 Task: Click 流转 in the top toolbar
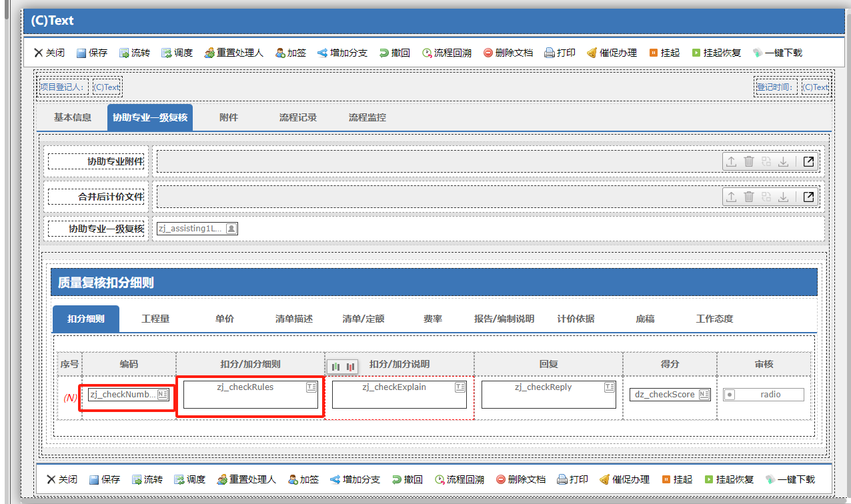[135, 53]
